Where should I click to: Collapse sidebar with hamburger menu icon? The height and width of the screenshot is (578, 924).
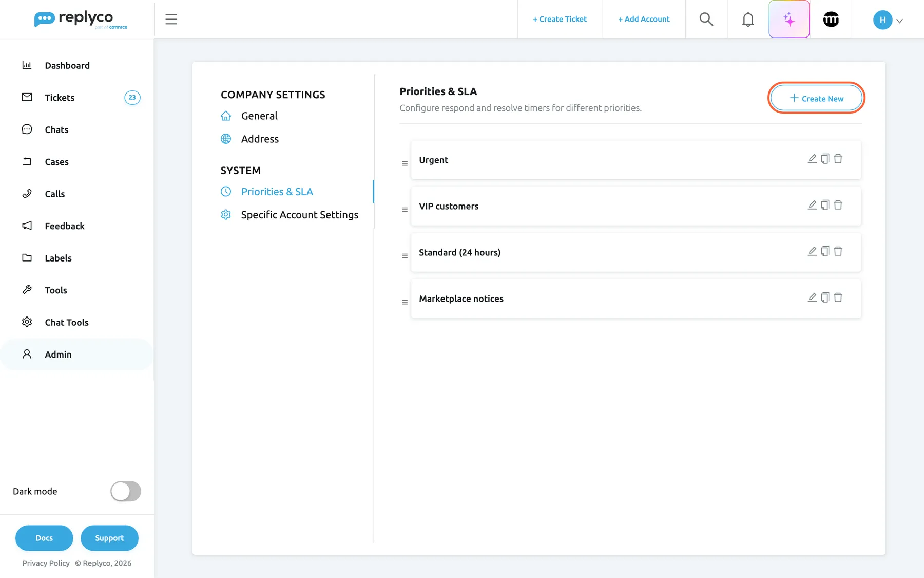pyautogui.click(x=171, y=20)
